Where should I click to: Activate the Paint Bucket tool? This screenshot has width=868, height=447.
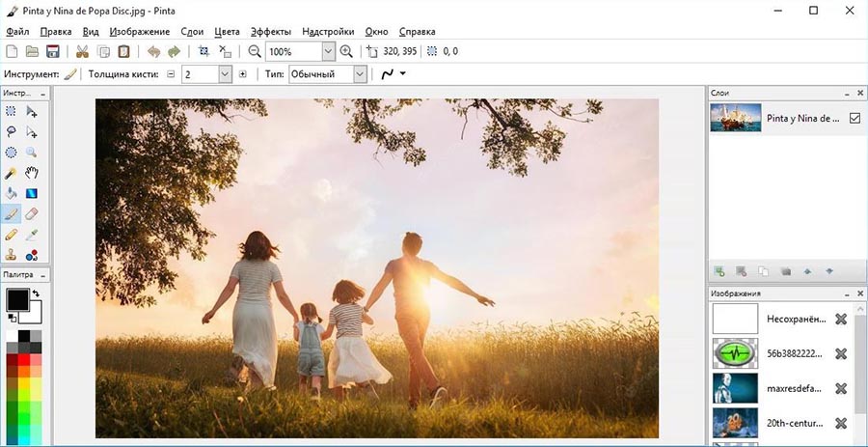[12, 194]
